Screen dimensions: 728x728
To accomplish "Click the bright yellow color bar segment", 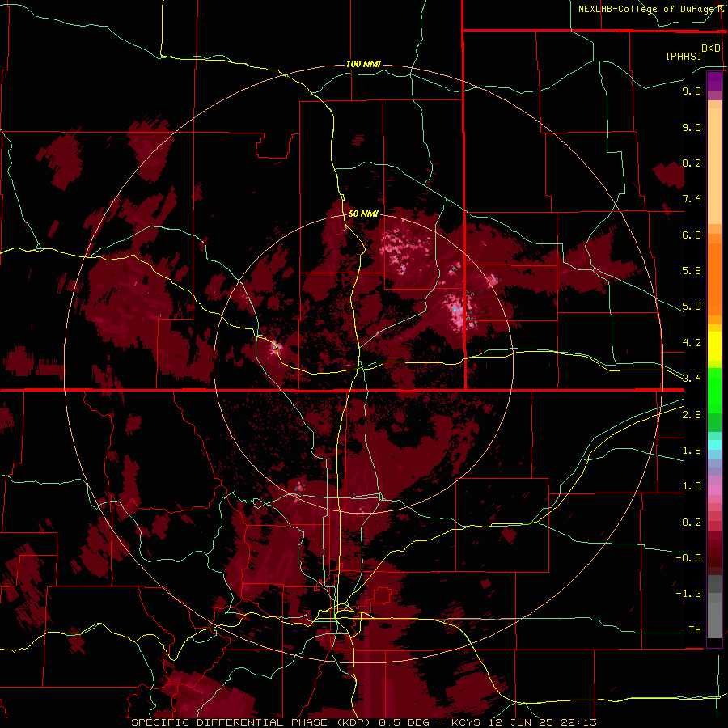I will 714,346.
